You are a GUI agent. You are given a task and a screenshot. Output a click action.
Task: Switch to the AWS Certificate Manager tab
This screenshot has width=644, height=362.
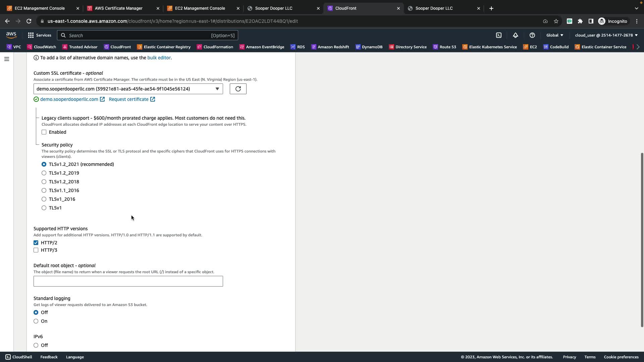[x=119, y=8]
